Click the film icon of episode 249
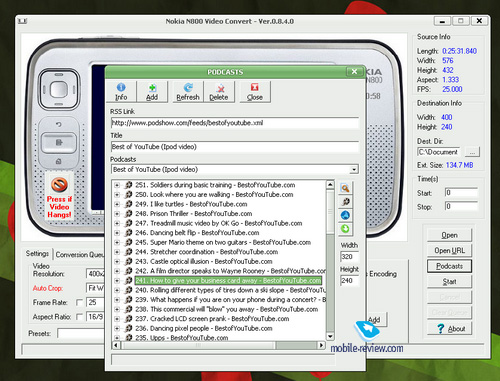500x381 pixels. point(128,204)
